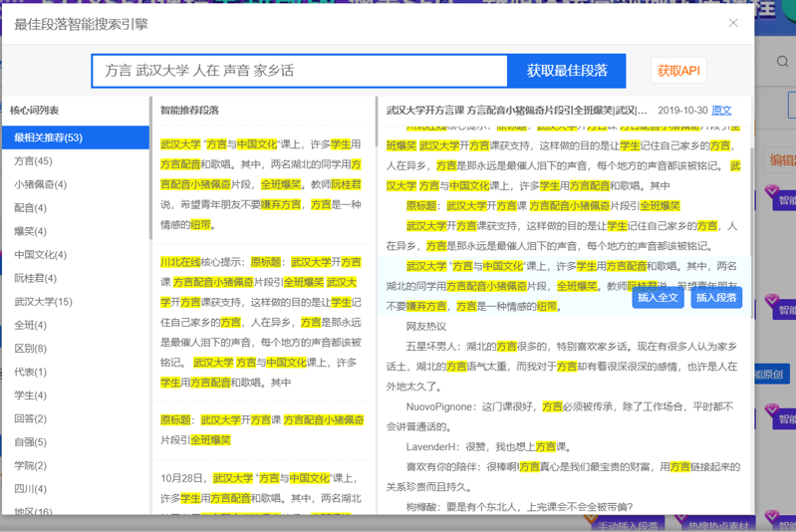Click the first recommended paragraph about 方言与中国文化课
This screenshot has width=796, height=532.
(261, 184)
